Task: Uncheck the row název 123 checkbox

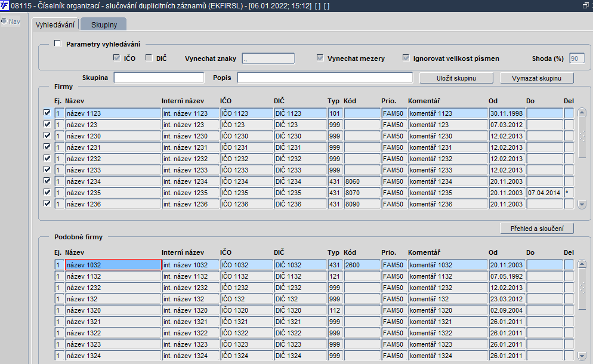Action: pyautogui.click(x=47, y=124)
